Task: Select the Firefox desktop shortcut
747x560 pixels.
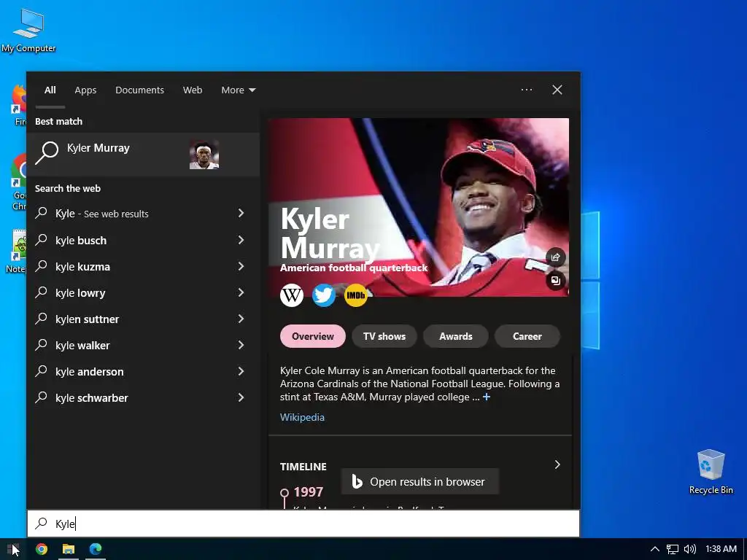Action: click(19, 105)
